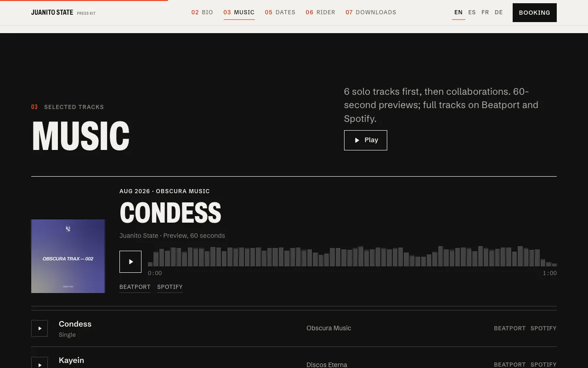Image resolution: width=588 pixels, height=368 pixels.
Task: Switch language to ES
Action: point(472,12)
